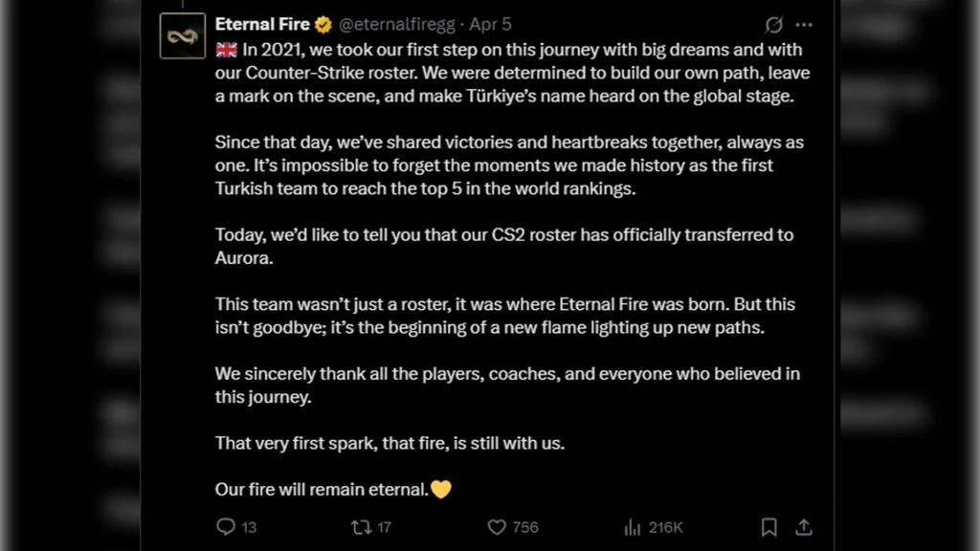Click the 216K views count
This screenshot has width=980, height=551.
tap(666, 527)
